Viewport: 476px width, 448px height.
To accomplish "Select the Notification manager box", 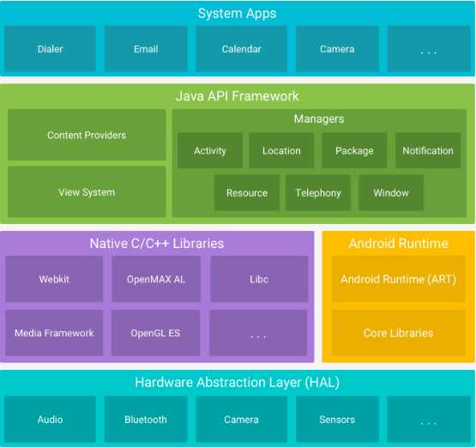I will (428, 151).
